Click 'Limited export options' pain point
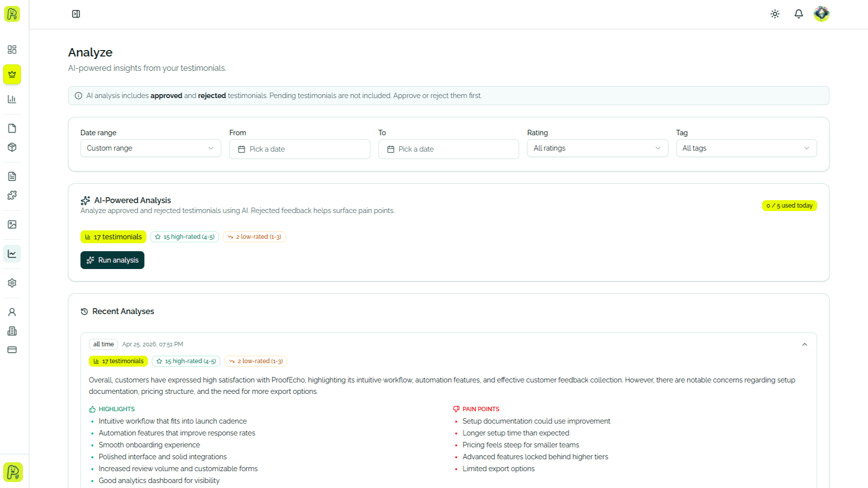 coord(499,469)
